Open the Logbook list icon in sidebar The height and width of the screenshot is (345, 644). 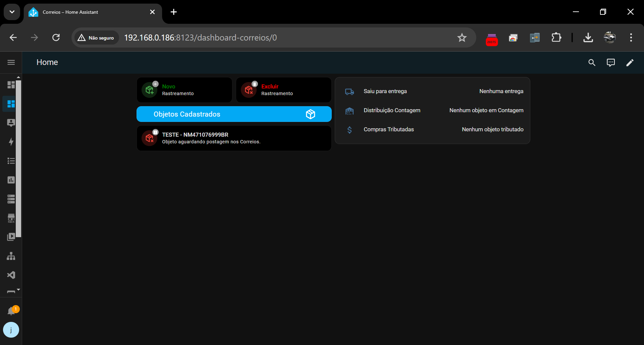[x=11, y=161]
